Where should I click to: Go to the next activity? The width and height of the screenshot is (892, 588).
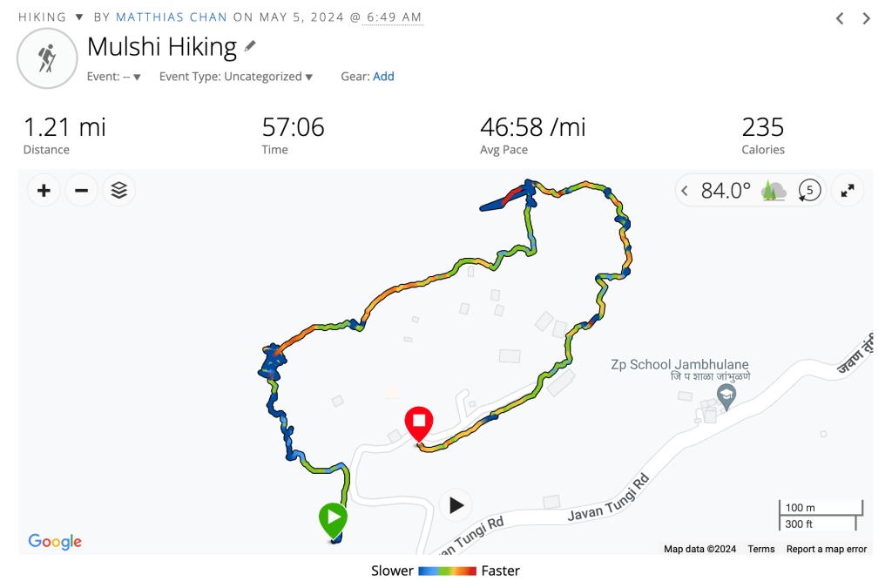[867, 18]
